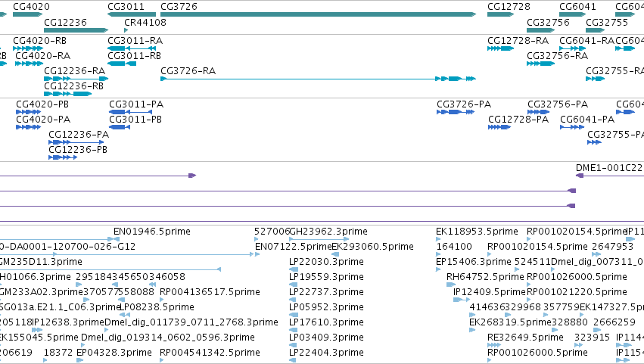Click transcript CG12236-RB
This screenshot has height=364, width=644.
tap(68, 94)
